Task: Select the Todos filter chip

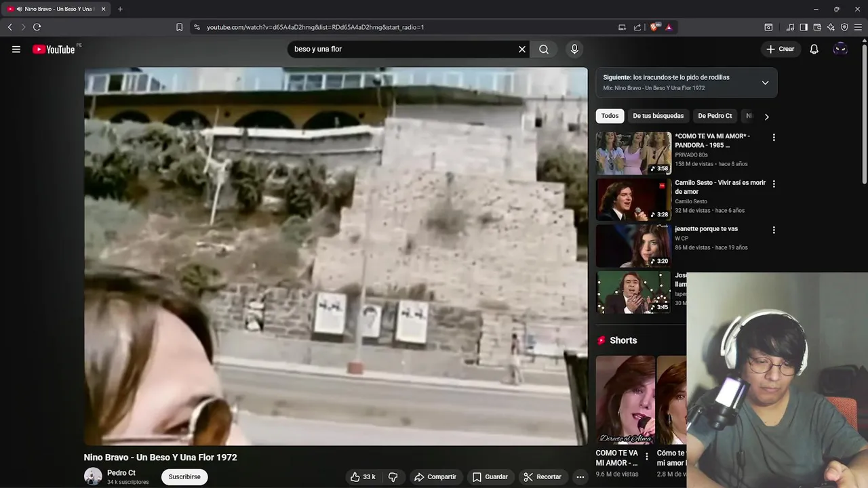Action: (x=610, y=116)
